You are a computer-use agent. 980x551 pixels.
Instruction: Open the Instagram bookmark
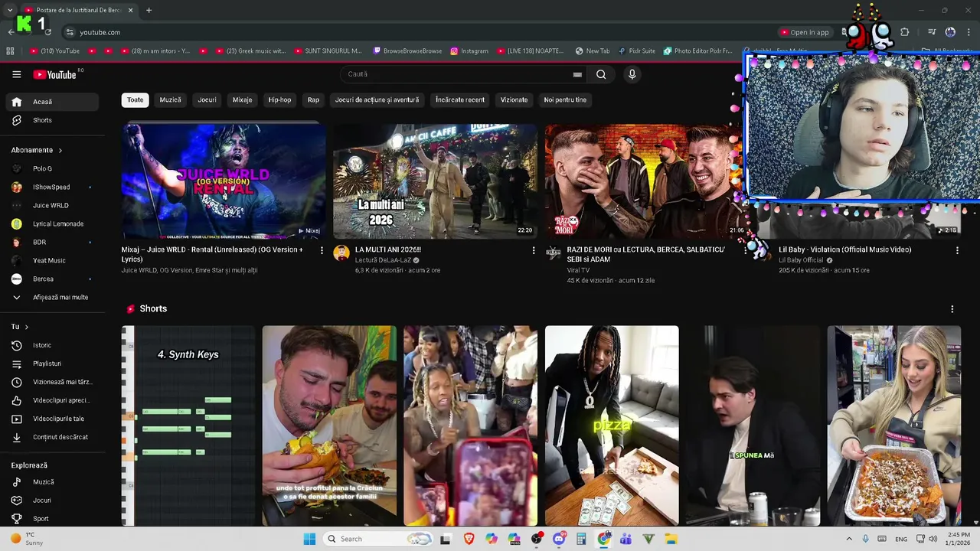tap(469, 51)
